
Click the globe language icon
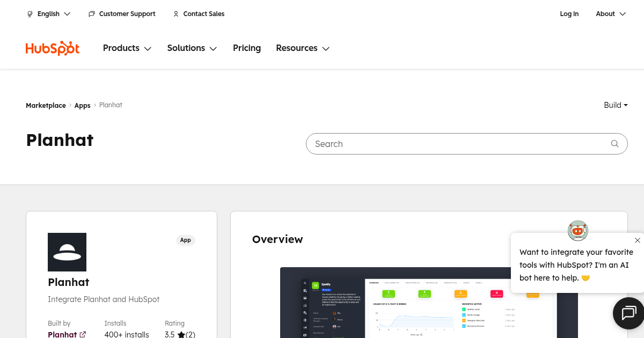[x=30, y=14]
